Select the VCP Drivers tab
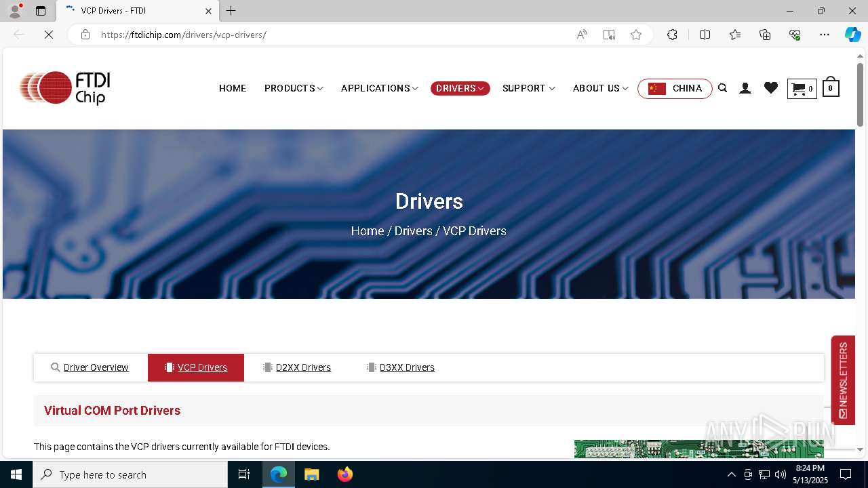This screenshot has width=868, height=488. click(x=196, y=367)
